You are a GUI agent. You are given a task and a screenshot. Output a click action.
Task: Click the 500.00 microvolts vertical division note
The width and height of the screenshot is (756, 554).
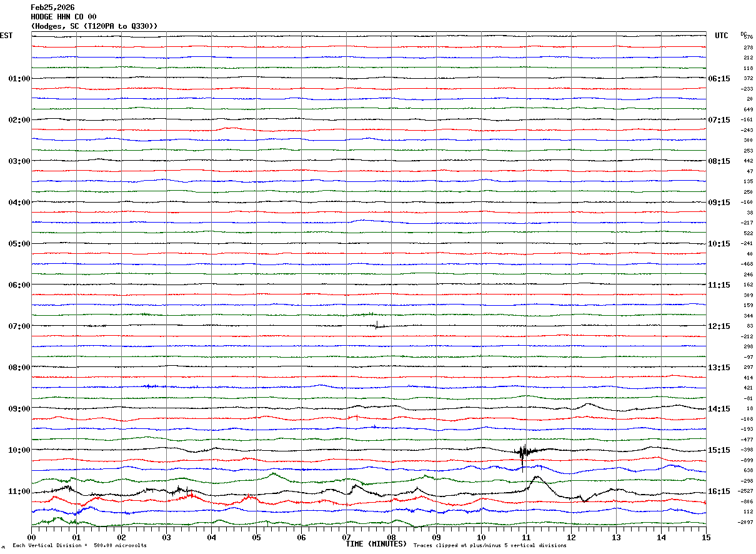(x=79, y=546)
